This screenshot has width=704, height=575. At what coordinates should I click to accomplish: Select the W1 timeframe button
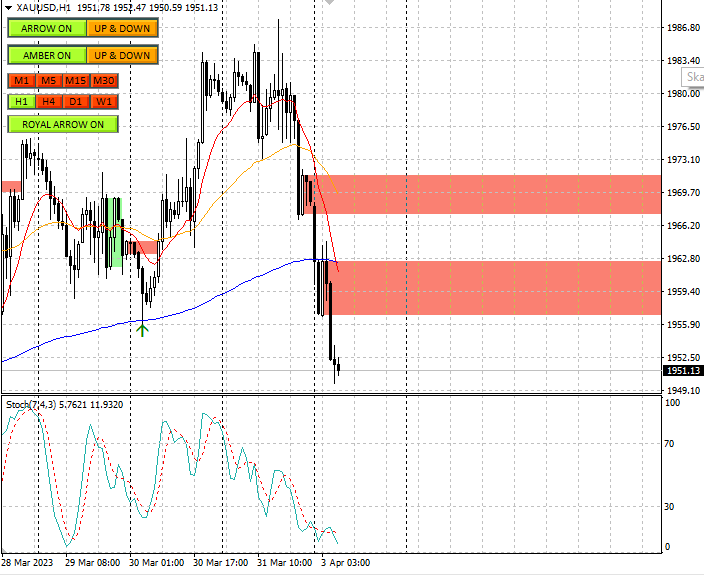click(x=104, y=101)
